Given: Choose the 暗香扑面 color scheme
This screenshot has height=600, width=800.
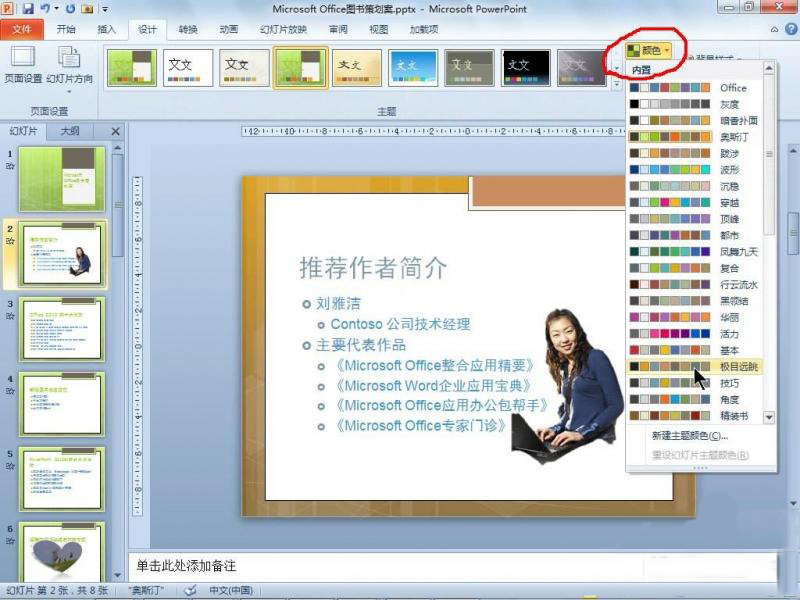Looking at the screenshot, I should pyautogui.click(x=694, y=120).
